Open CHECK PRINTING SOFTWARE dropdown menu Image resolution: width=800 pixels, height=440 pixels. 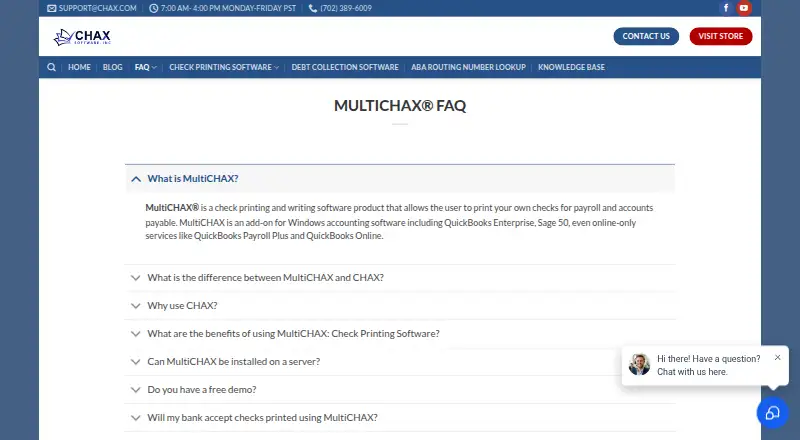coord(224,67)
